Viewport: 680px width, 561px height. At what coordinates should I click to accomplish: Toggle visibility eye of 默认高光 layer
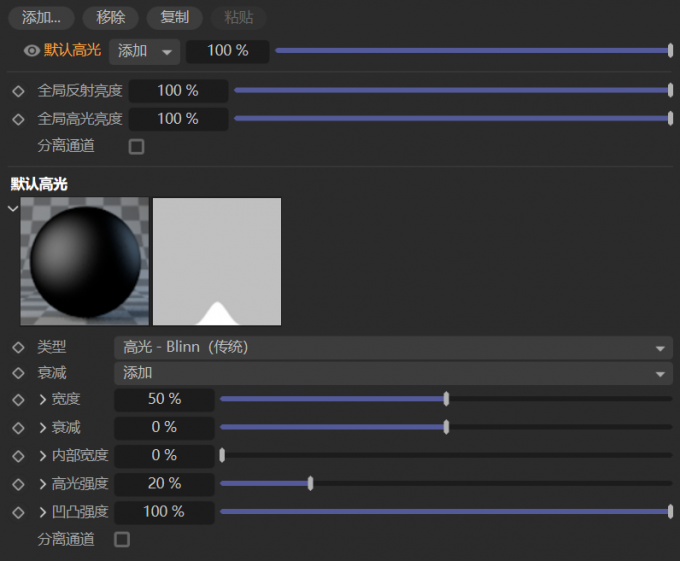[x=32, y=51]
